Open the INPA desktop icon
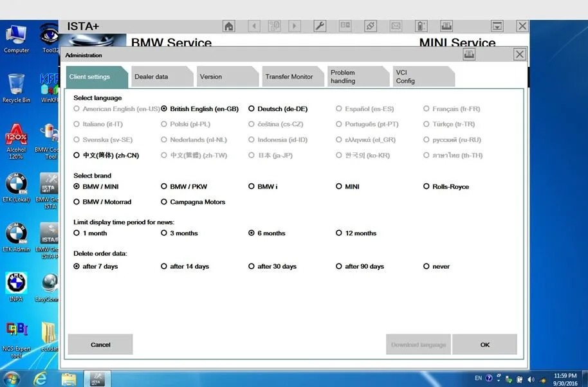588x387 pixels. point(16,287)
